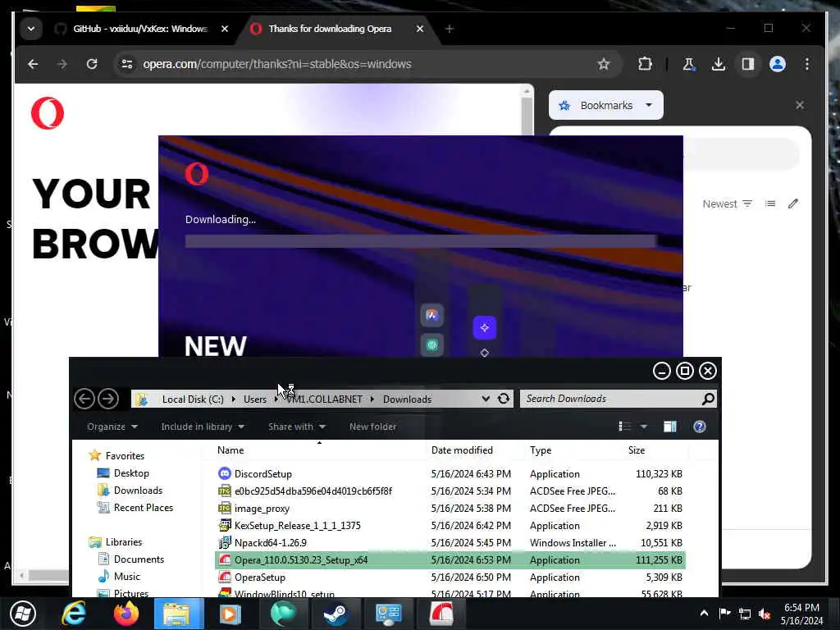Click the Opera logo on webpage
840x630 pixels.
coord(47,113)
